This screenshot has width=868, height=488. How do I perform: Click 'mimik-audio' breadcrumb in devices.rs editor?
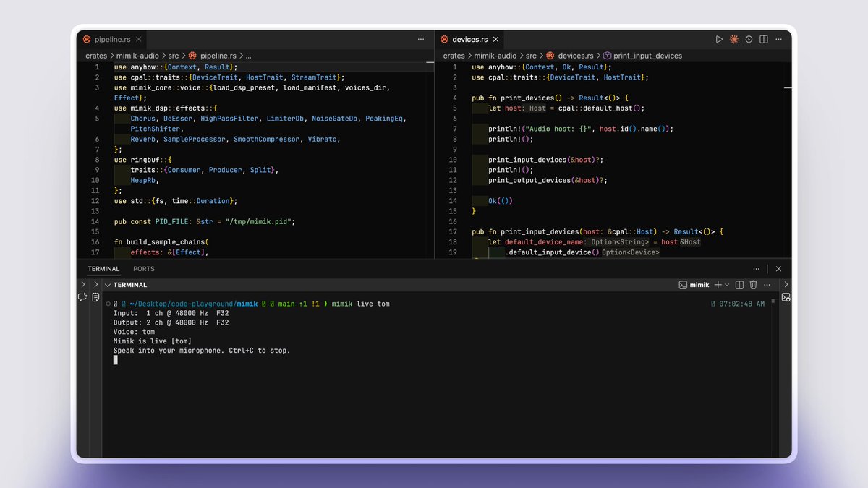click(495, 56)
